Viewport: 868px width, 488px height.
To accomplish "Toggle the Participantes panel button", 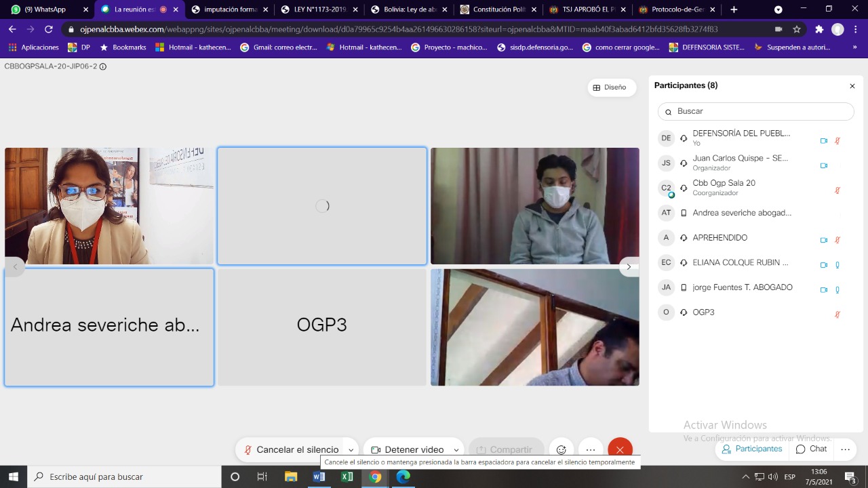I will [752, 449].
